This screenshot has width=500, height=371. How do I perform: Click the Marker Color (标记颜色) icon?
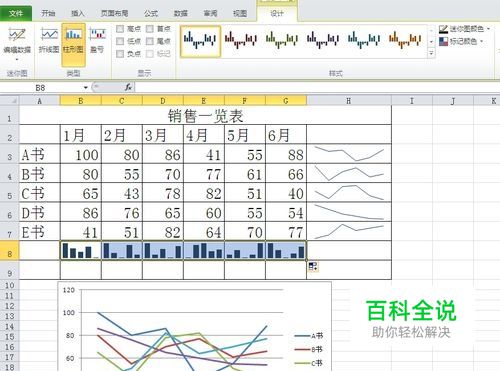tap(443, 42)
